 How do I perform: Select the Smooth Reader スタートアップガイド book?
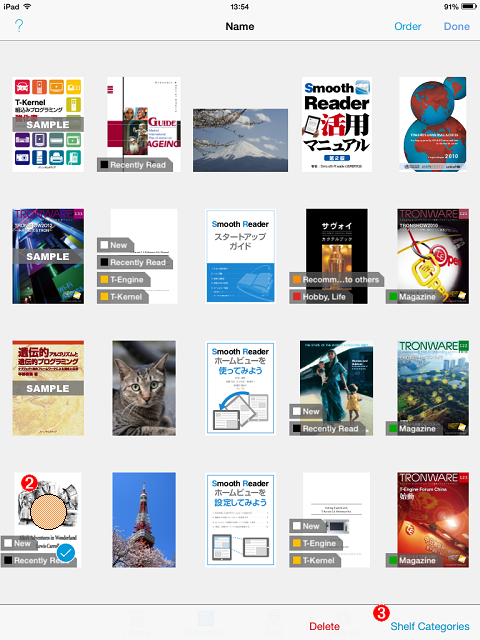(240, 256)
